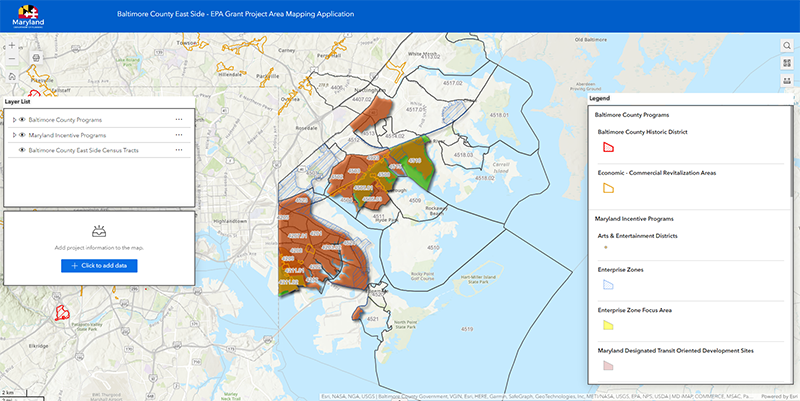
Task: Open the map search tool
Action: click(788, 46)
